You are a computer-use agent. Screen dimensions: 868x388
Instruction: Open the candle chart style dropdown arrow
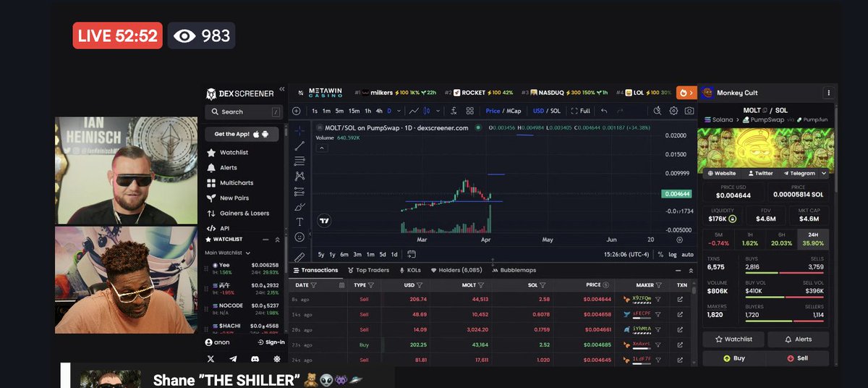tap(437, 111)
